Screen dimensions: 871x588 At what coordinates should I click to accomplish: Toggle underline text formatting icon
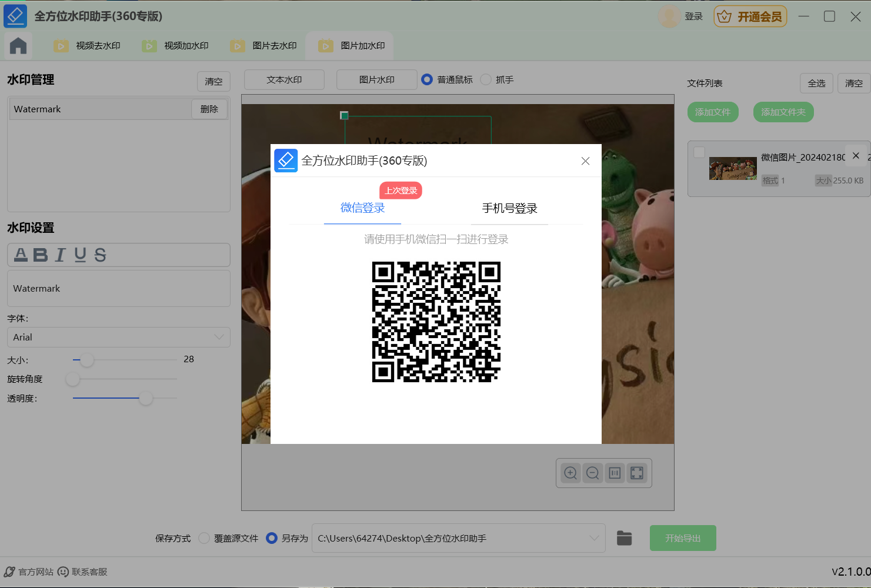click(x=80, y=255)
